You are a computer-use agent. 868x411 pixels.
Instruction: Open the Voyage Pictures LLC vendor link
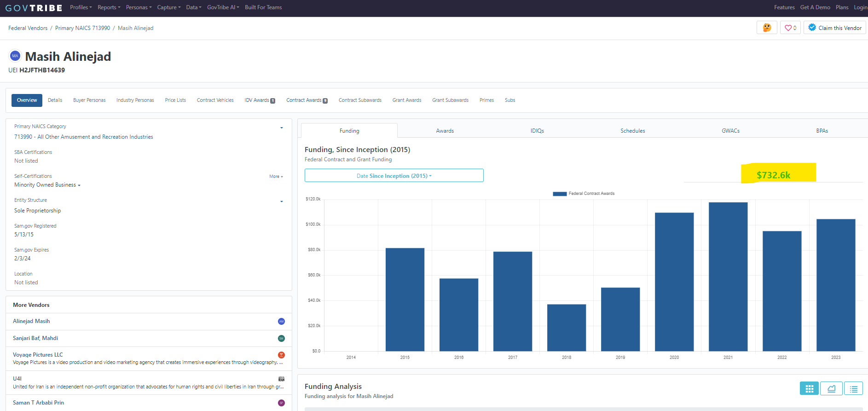tap(38, 355)
